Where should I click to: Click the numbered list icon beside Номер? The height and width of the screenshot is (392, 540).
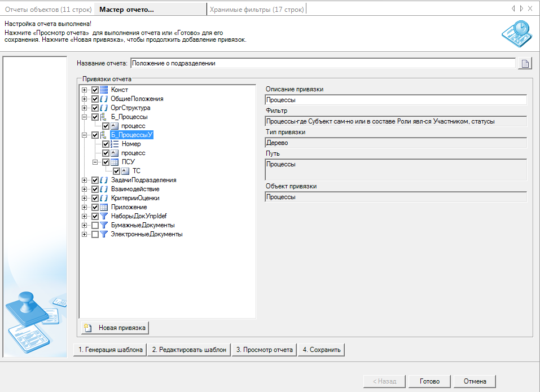click(x=115, y=144)
